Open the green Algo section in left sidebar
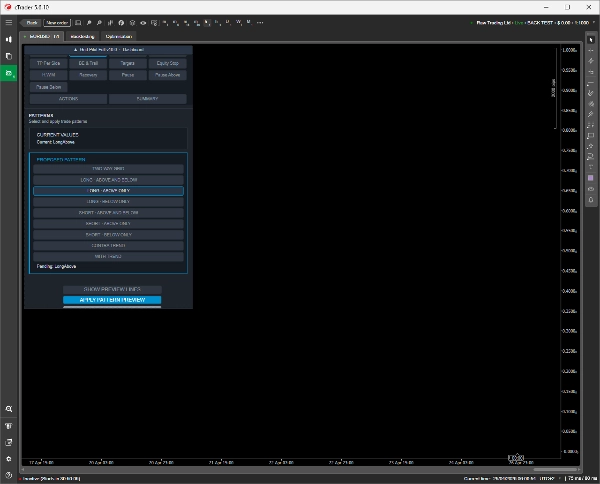Viewport: 600px width, 484px height. [8, 73]
